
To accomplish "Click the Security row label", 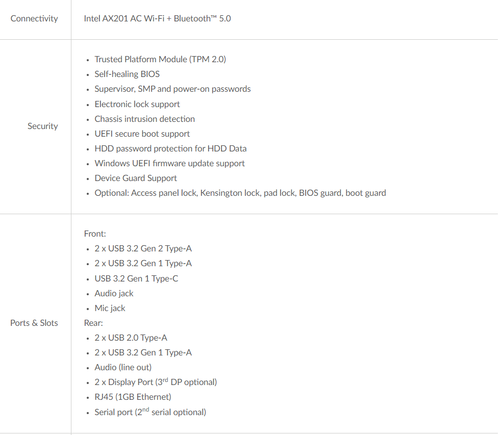I will click(x=43, y=126).
